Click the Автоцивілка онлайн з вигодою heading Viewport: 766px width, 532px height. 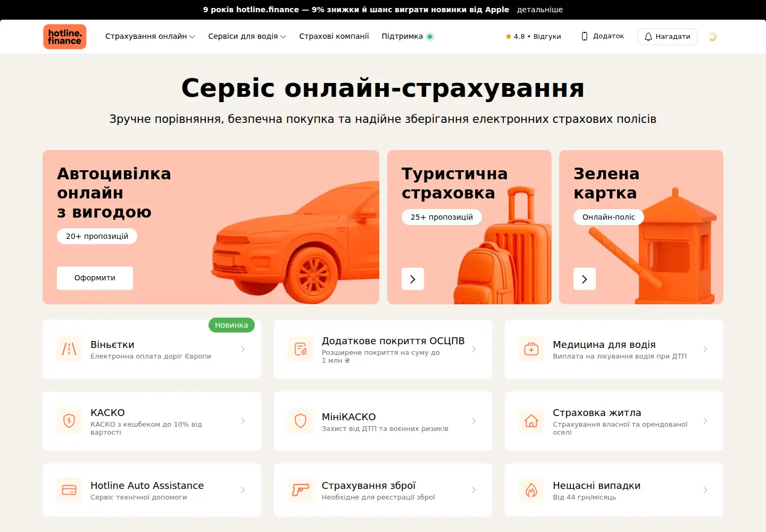114,193
